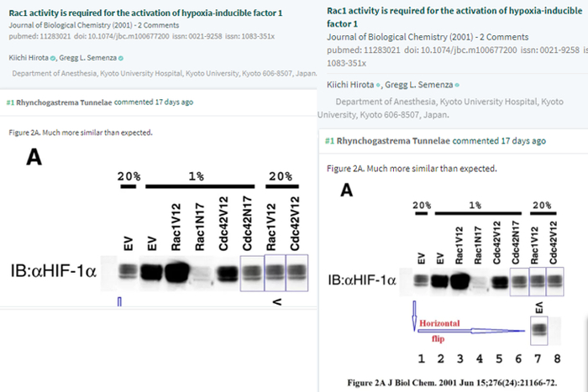Click the badge icon after Kiichi Hirota, right panel

click(x=378, y=86)
